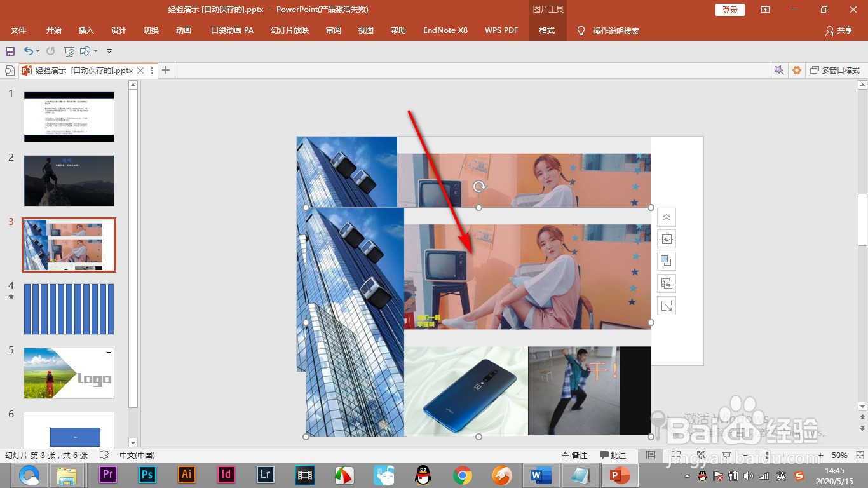Screen dimensions: 868x488
Task: Click the bring-forward layer icon beside picture
Action: click(x=666, y=261)
